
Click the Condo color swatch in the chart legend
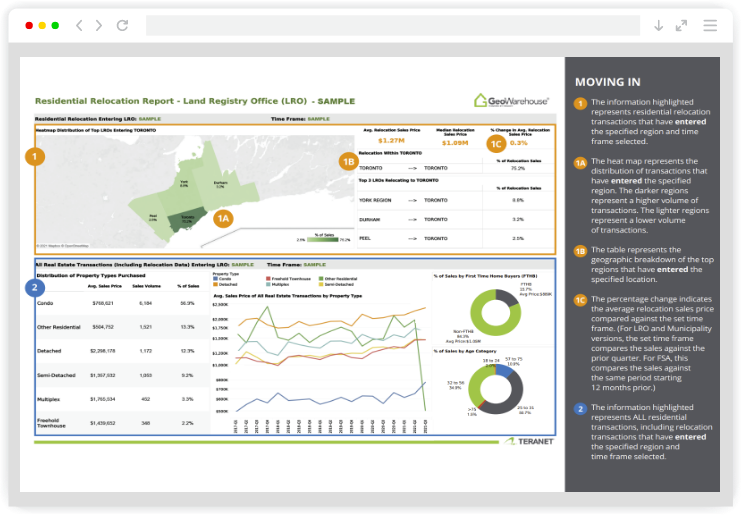215,279
